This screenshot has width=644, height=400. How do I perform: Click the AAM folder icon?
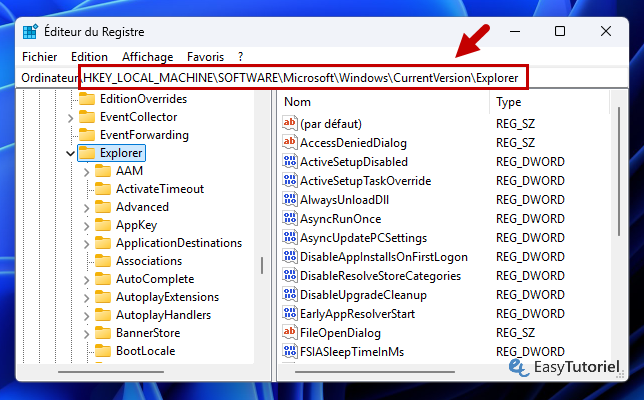[x=103, y=171]
